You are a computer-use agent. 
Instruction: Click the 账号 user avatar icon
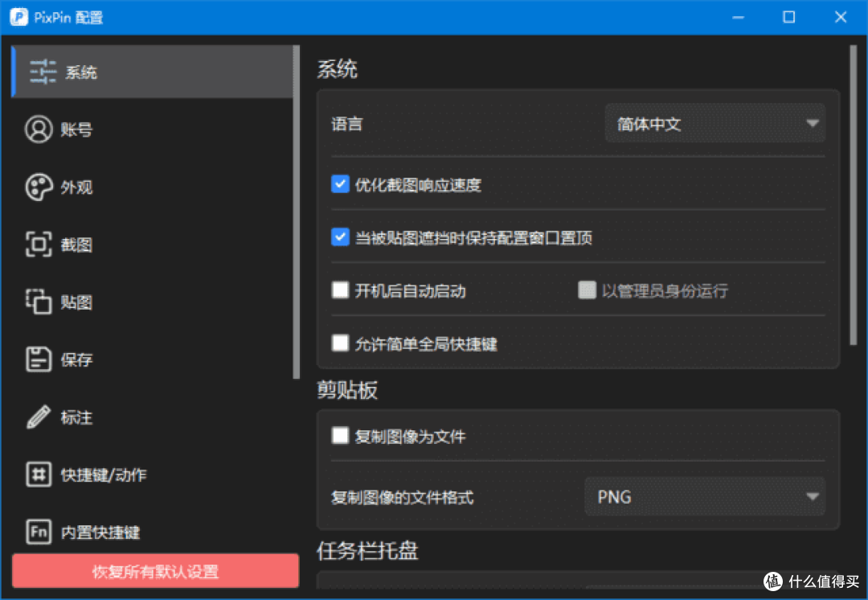click(39, 129)
